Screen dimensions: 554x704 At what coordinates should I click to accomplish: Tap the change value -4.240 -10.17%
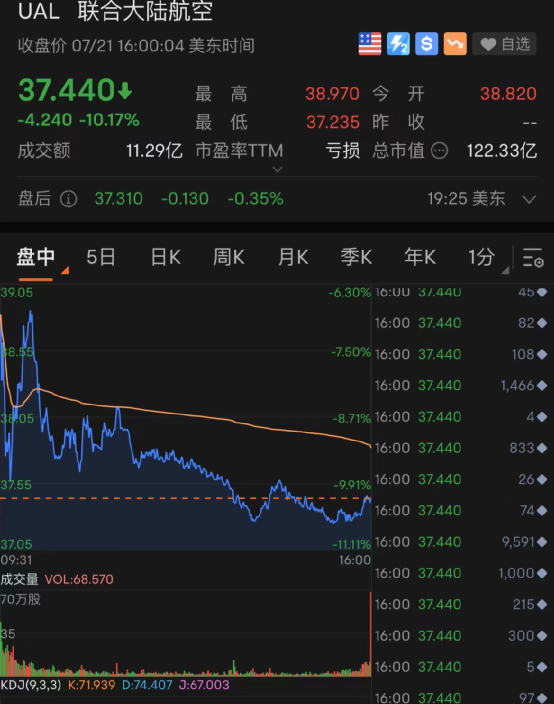79,120
